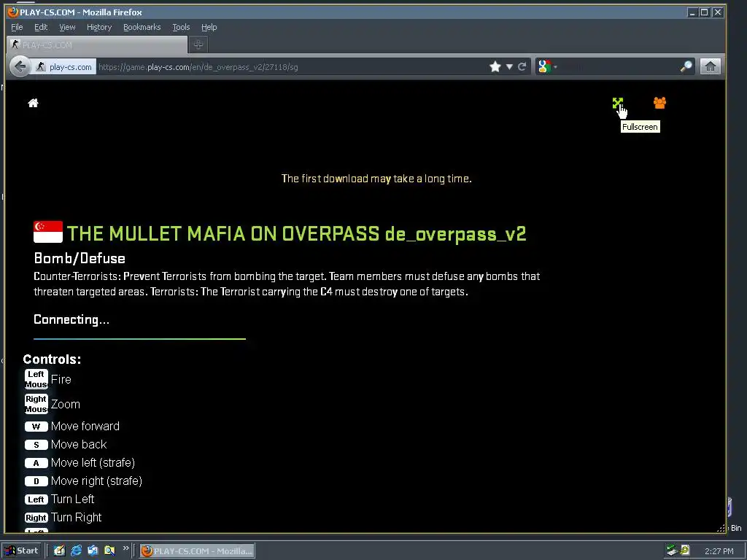Open the View menu
Image resolution: width=747 pixels, height=560 pixels.
pyautogui.click(x=67, y=27)
